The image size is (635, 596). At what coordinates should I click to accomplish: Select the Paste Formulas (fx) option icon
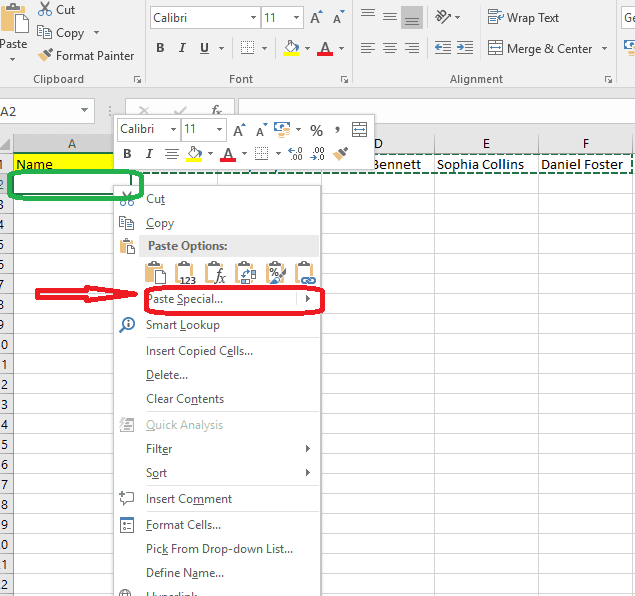(x=216, y=273)
